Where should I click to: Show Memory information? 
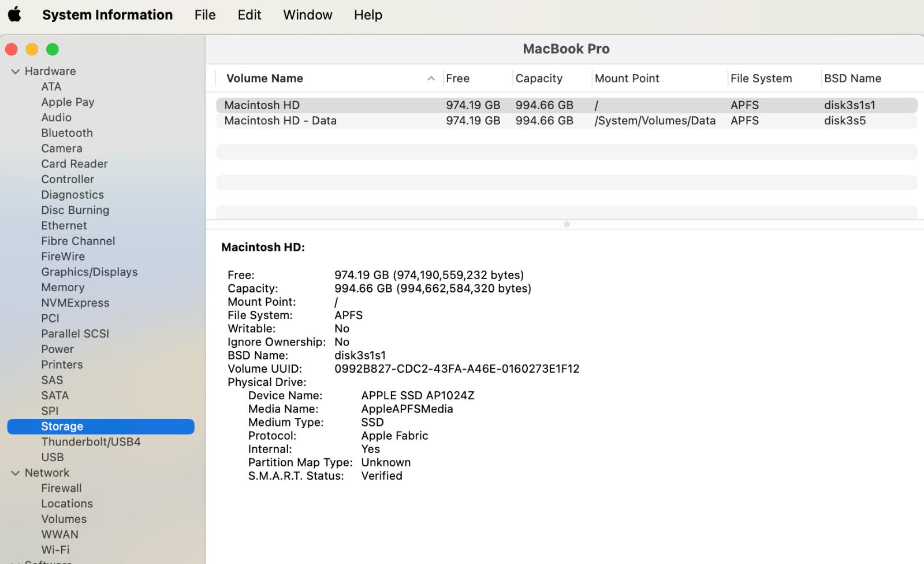[62, 288]
